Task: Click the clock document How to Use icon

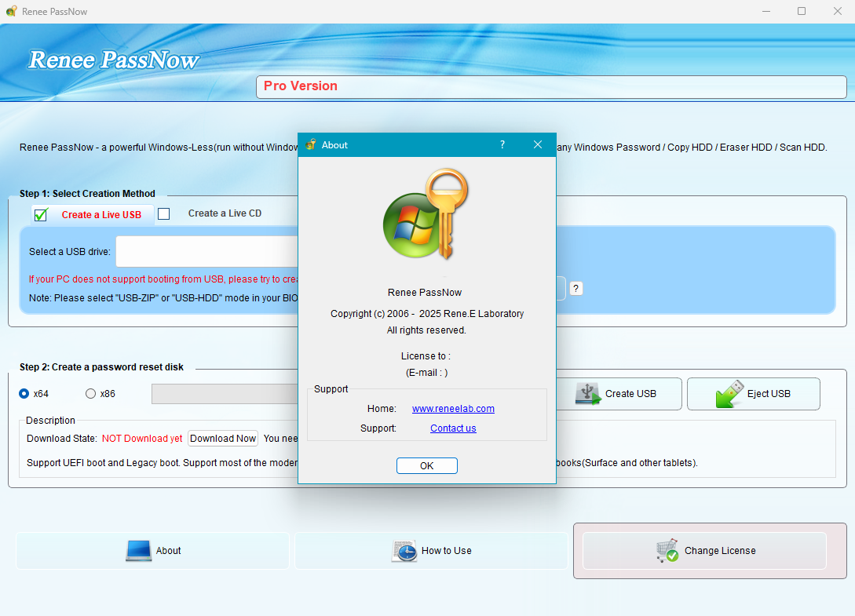Action: pos(404,551)
